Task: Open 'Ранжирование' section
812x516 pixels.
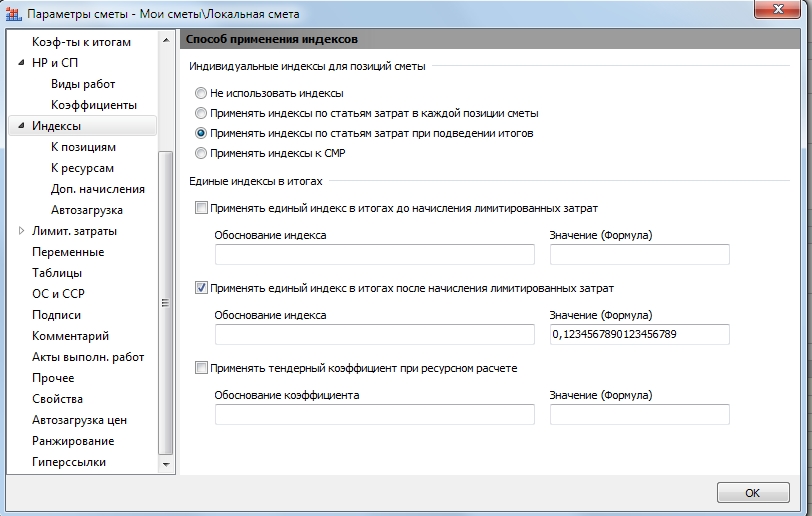Action: coord(73,441)
